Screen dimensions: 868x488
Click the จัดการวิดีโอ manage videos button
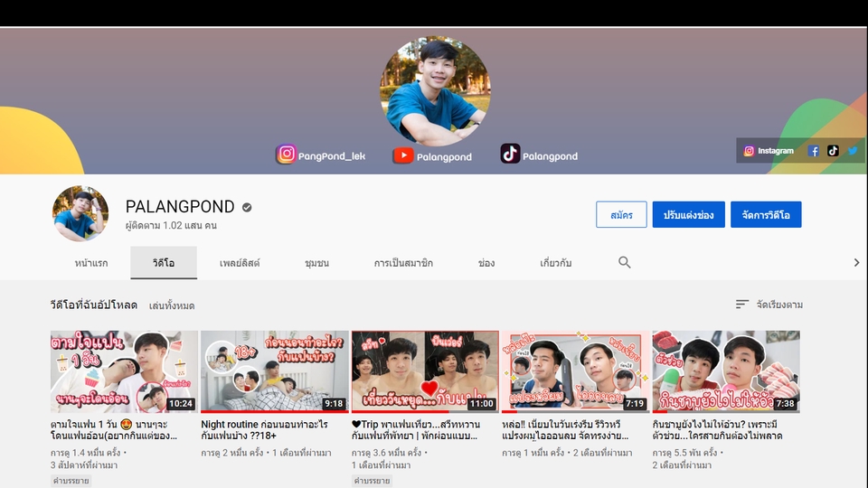766,215
